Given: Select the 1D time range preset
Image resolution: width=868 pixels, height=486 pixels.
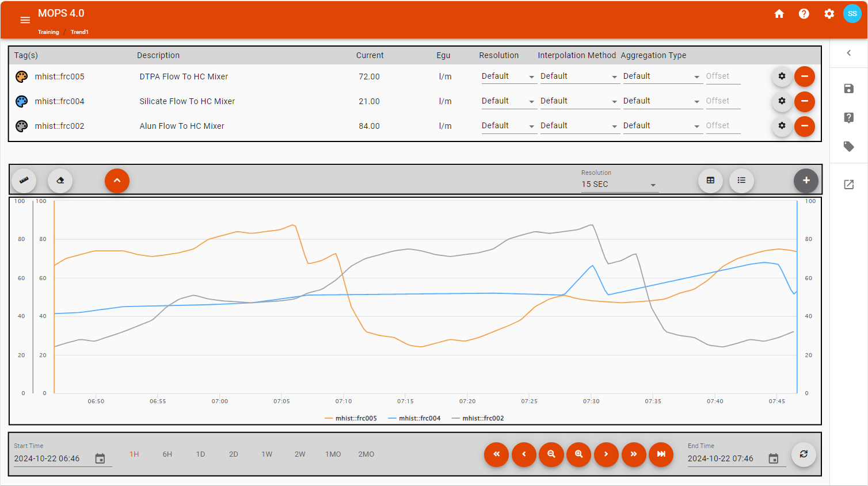Looking at the screenshot, I should (200, 454).
